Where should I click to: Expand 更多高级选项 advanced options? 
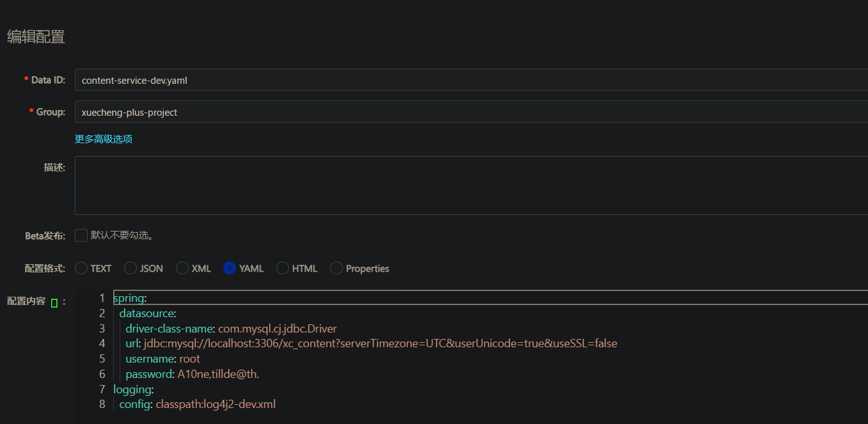point(104,139)
